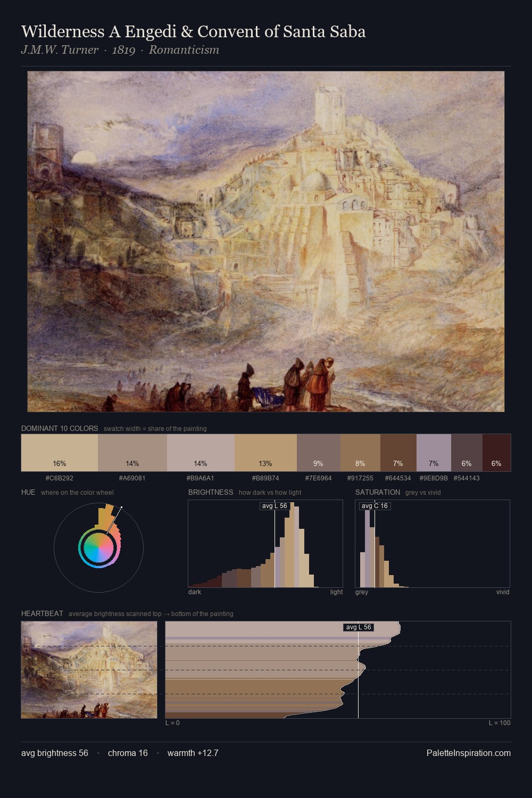
Task: Click the hex label #A69081
Action: point(132,478)
